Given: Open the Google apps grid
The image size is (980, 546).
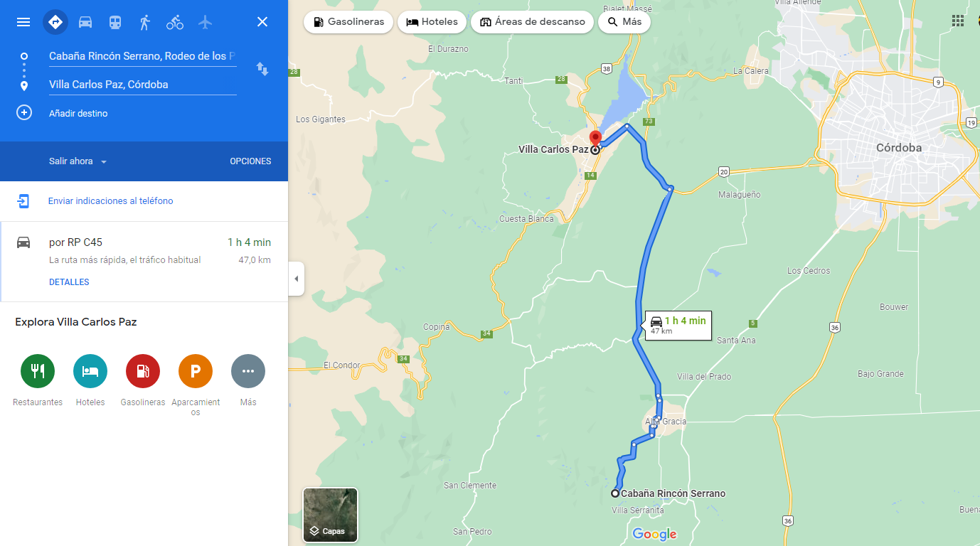Looking at the screenshot, I should pos(958,21).
